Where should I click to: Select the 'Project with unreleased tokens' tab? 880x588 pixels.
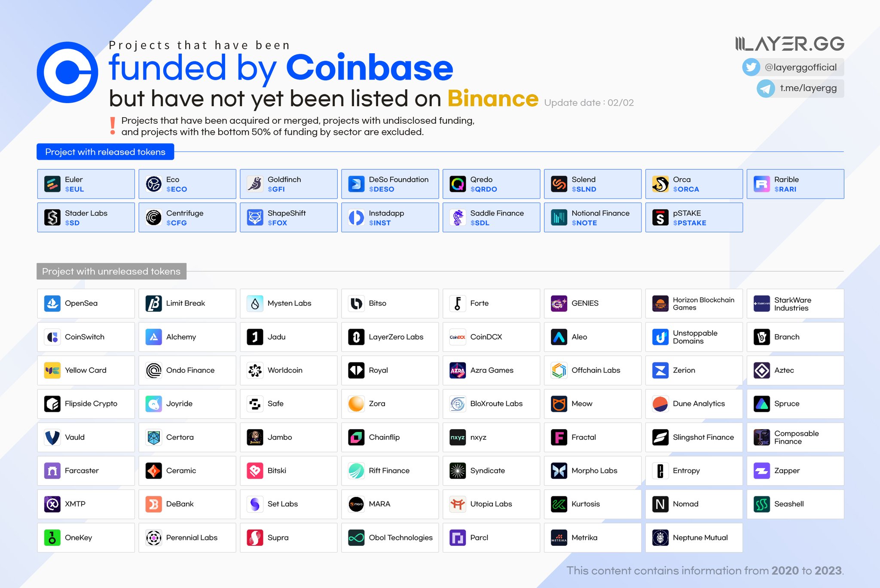111,271
